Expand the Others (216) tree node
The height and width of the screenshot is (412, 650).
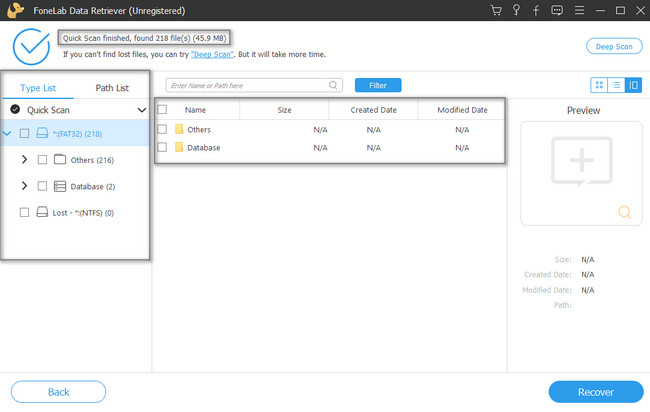pyautogui.click(x=24, y=160)
